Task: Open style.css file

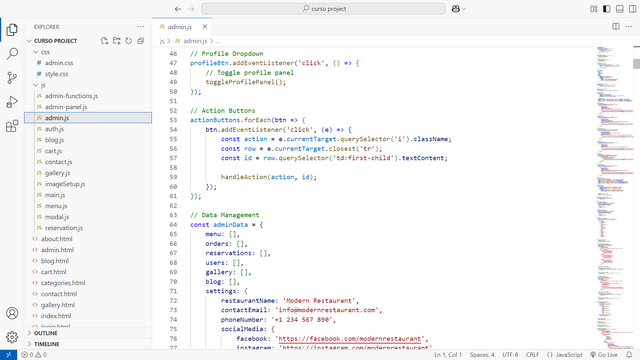Action: point(56,74)
